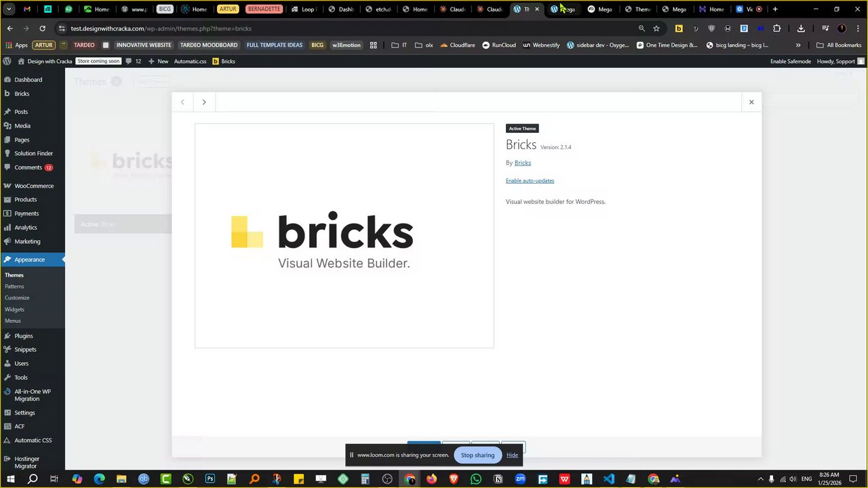
Task: Click Bricks in the admin toolbar
Action: pyautogui.click(x=224, y=61)
